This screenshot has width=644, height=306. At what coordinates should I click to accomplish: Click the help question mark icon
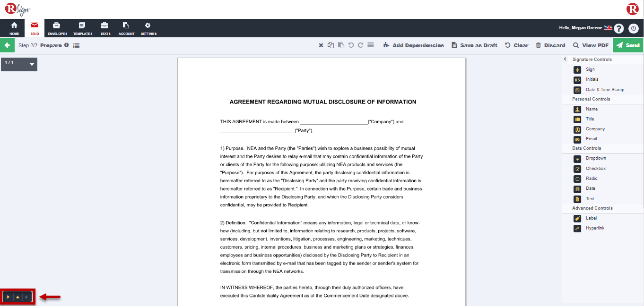(619, 28)
